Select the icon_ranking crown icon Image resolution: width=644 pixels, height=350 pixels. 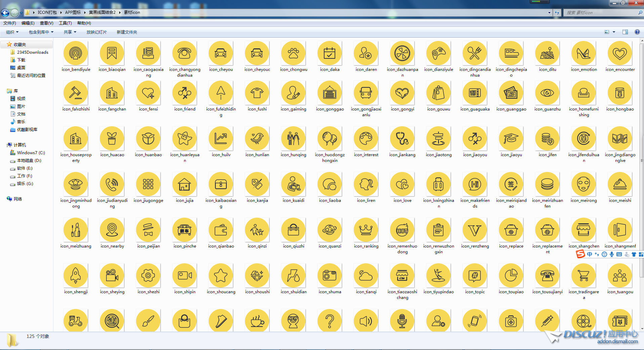[366, 230]
